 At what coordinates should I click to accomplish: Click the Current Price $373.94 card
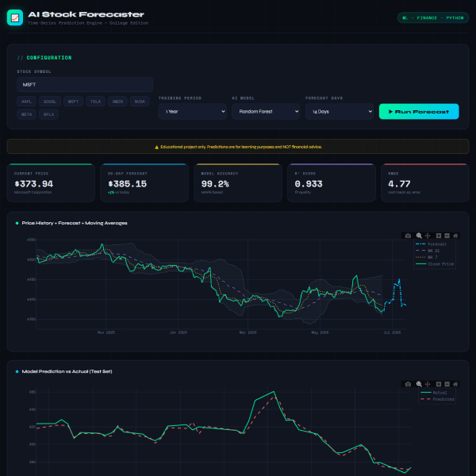click(x=51, y=182)
